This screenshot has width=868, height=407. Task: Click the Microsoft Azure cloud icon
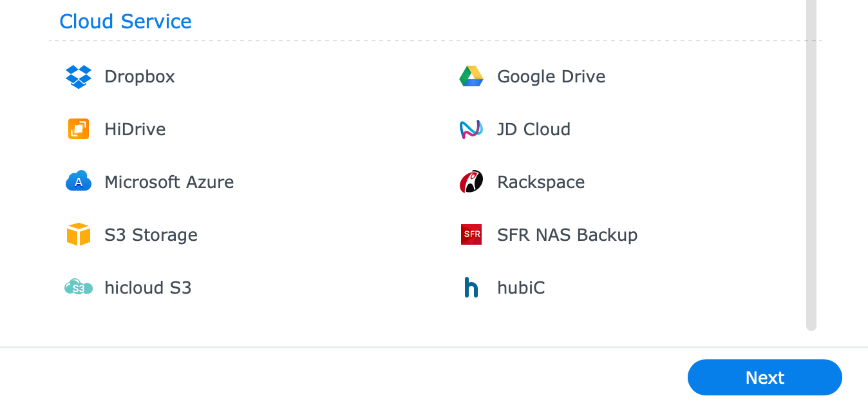coord(79,182)
